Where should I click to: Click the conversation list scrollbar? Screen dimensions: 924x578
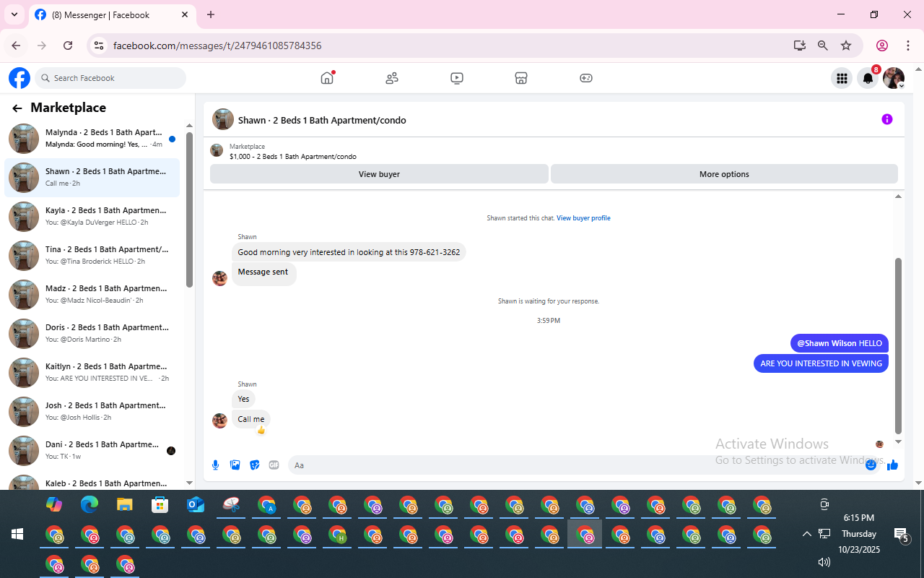[x=189, y=210]
